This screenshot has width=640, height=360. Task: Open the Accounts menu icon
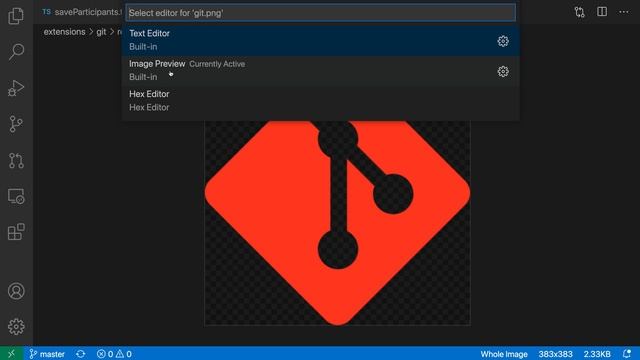16,291
